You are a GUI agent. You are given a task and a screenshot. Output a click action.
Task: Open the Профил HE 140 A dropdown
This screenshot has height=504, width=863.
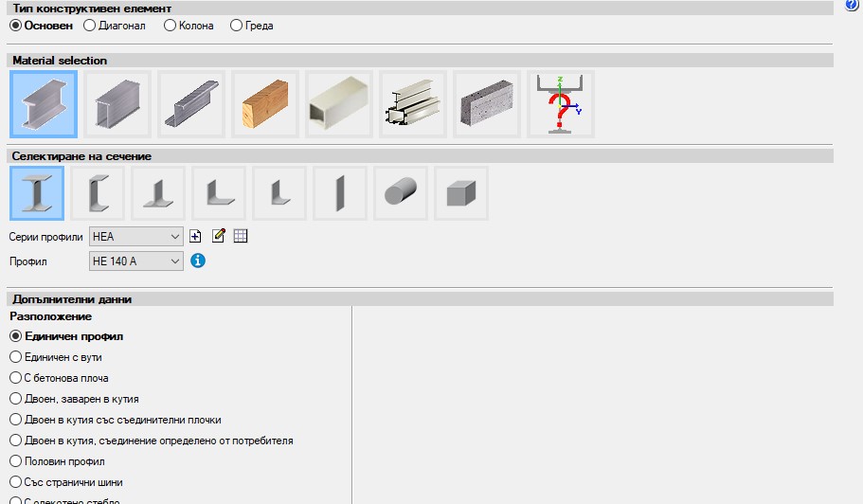coord(136,261)
